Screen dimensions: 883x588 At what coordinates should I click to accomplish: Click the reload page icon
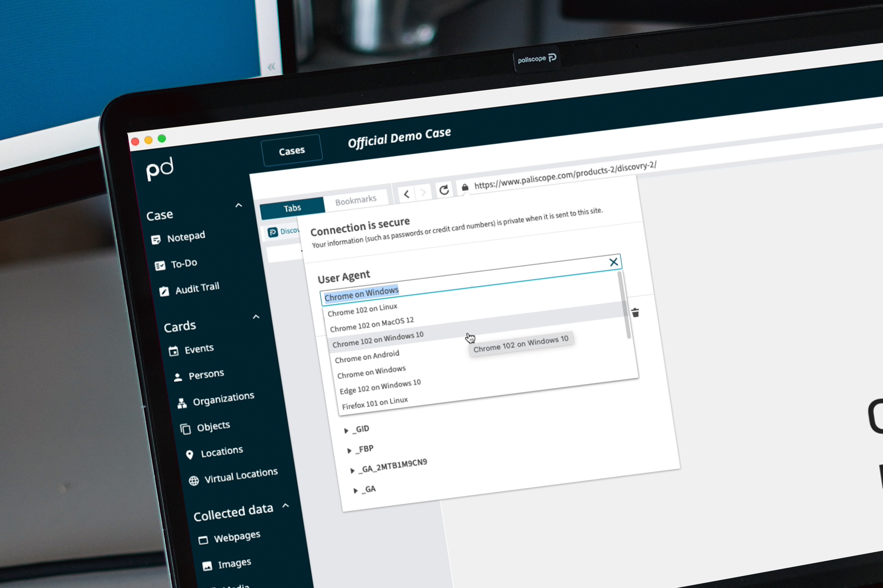click(x=444, y=190)
